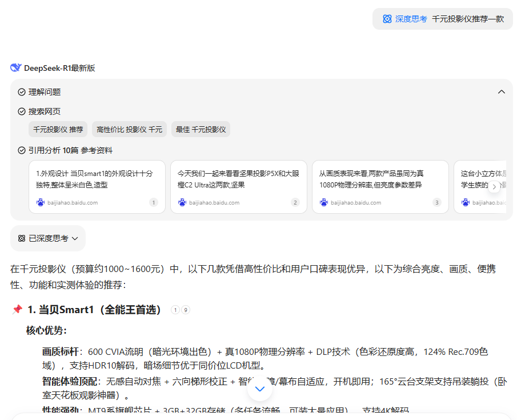The height and width of the screenshot is (420, 517).
Task: Open reference card about 1080P物理分辨率 画质表现
Action: click(x=380, y=187)
